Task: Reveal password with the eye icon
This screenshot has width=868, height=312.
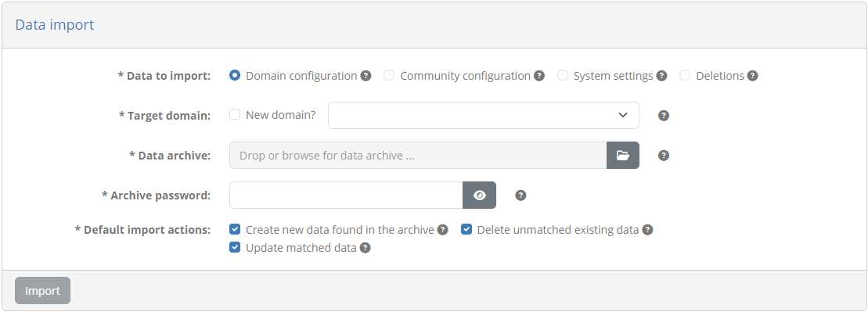Action: (x=479, y=195)
